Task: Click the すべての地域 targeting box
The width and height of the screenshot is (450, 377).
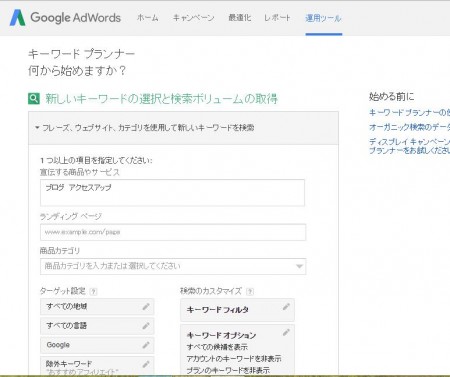Action: (x=97, y=307)
